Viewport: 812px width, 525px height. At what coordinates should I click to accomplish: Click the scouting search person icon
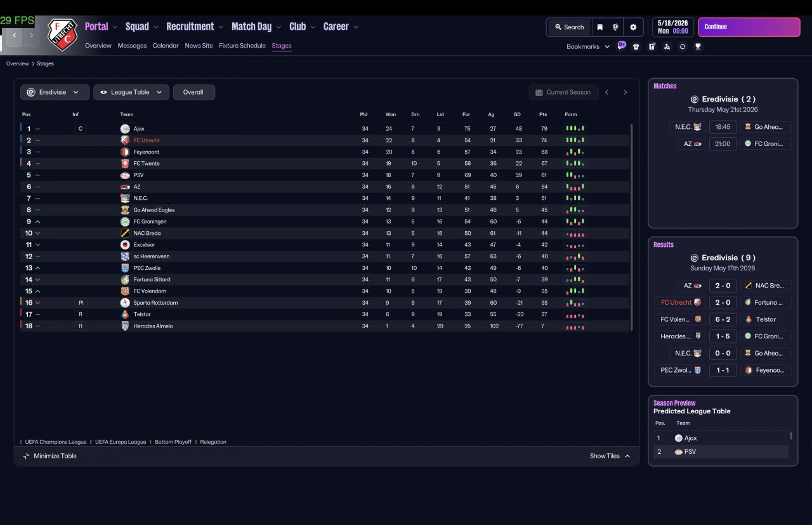[667, 46]
